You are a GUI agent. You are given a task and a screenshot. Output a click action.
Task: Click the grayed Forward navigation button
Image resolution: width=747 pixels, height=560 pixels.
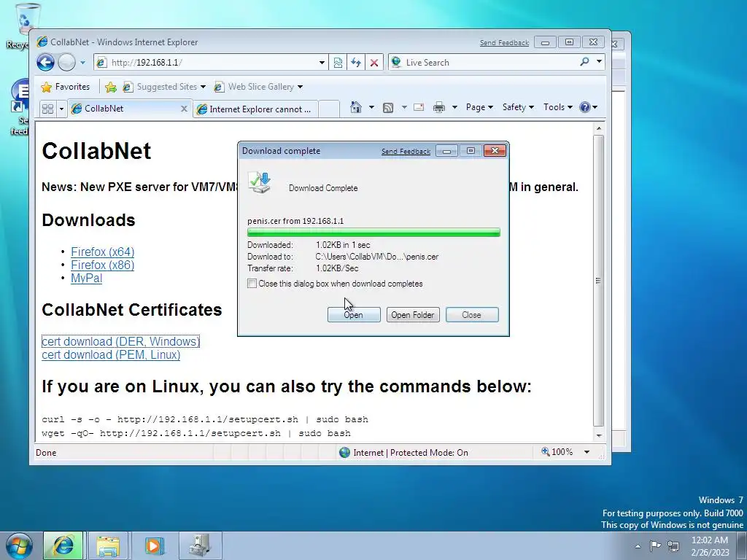pyautogui.click(x=66, y=63)
